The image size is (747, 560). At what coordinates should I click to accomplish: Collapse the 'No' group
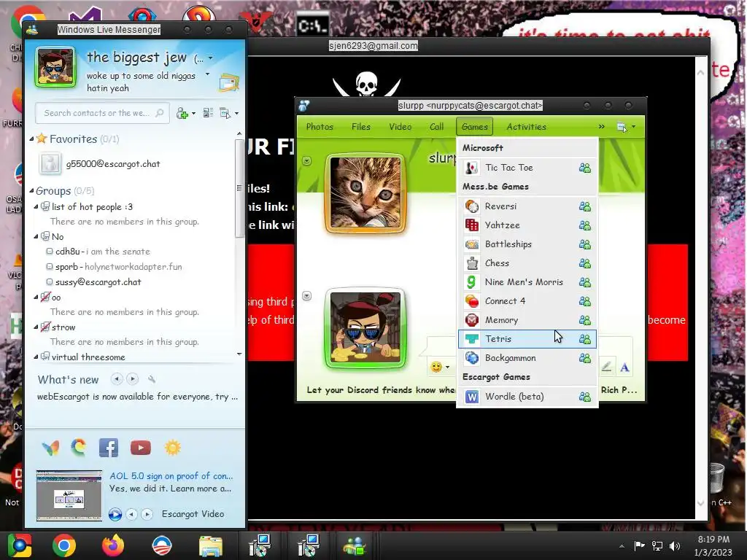tap(36, 236)
